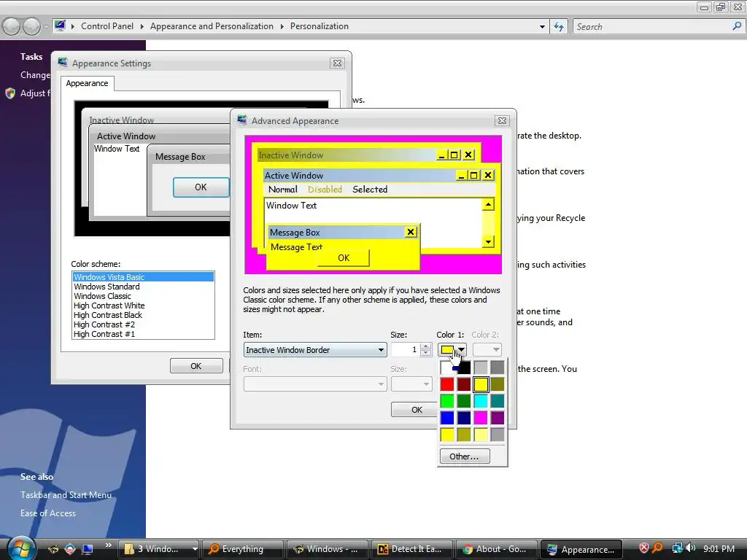Click the Back navigation arrow in Control Panel
The image size is (747, 560).
(12, 27)
